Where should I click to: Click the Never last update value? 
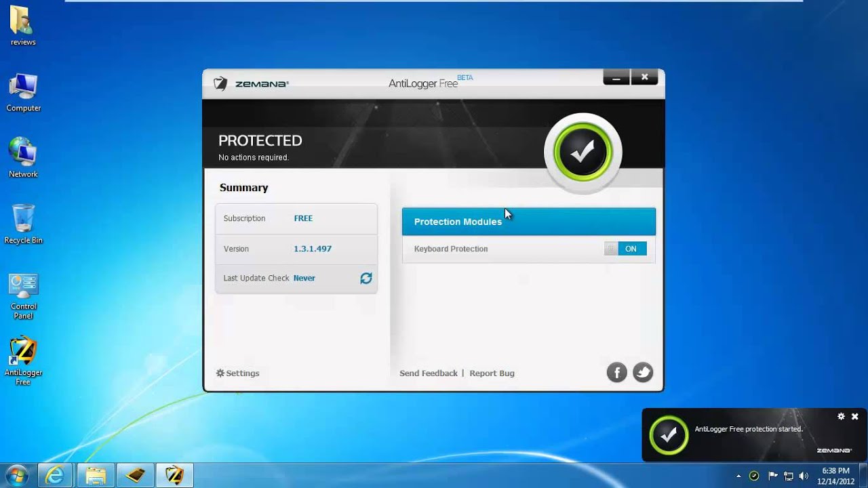pos(304,278)
